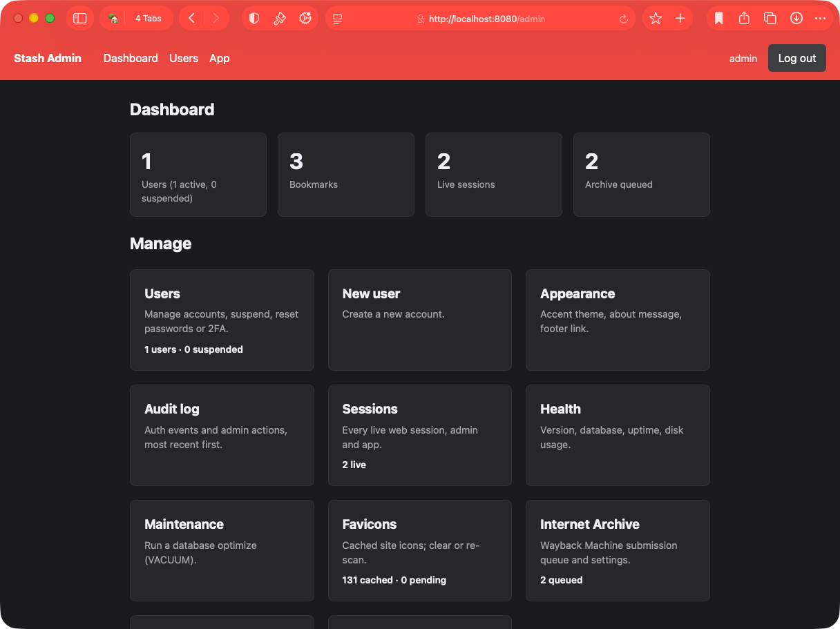Open the Health card
The height and width of the screenshot is (629, 840).
(618, 435)
